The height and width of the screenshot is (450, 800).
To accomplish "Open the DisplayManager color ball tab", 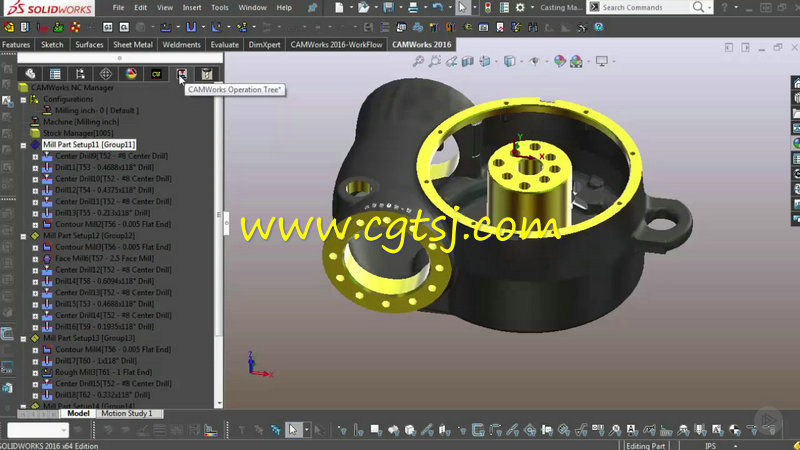I will pyautogui.click(x=131, y=74).
